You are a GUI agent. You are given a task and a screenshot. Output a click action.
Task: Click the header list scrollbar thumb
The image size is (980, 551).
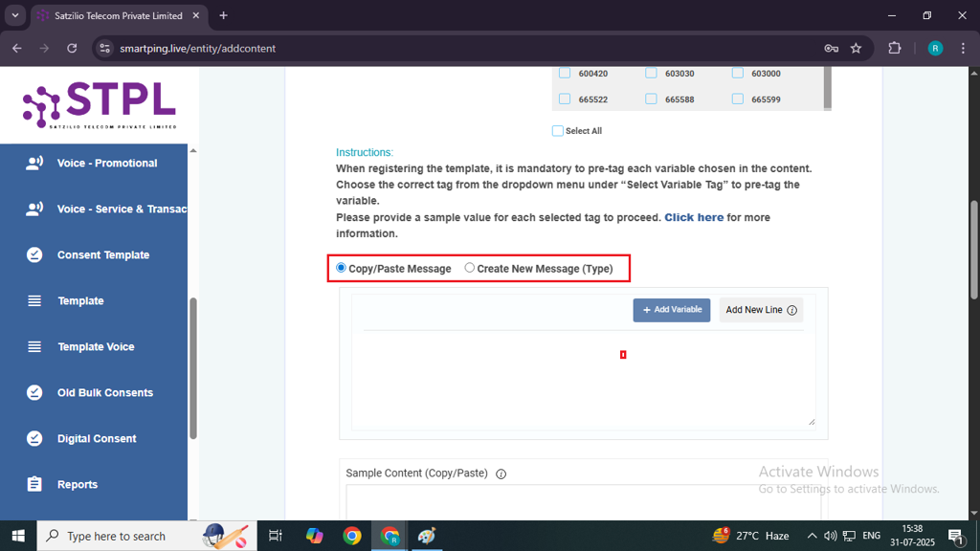828,87
